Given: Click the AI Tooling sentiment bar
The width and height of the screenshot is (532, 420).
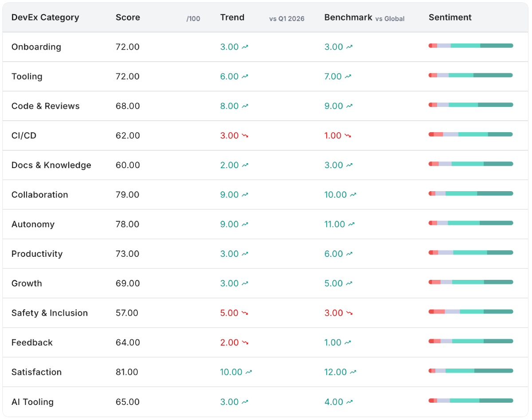Looking at the screenshot, I should (x=471, y=400).
